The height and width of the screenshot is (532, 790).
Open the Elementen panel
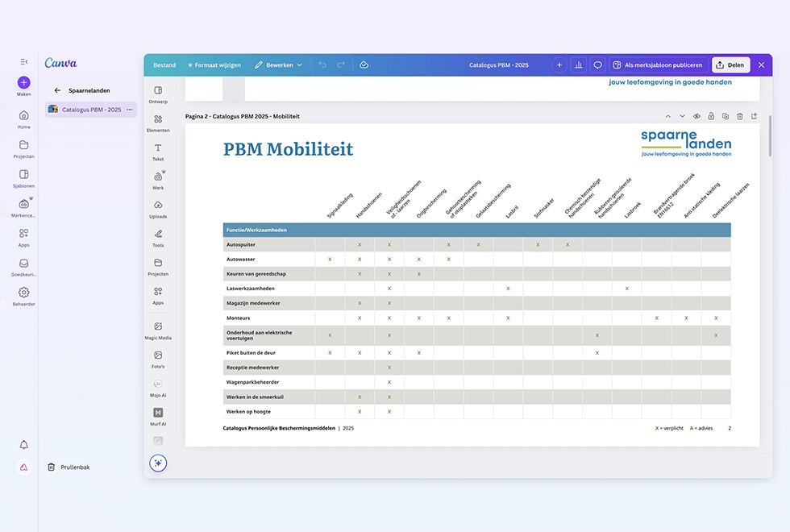[x=158, y=123]
